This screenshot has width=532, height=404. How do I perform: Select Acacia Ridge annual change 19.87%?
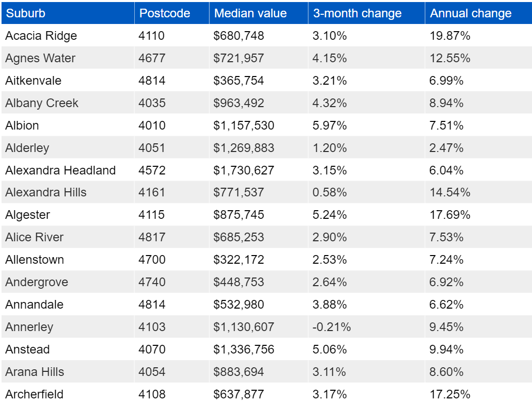449,36
